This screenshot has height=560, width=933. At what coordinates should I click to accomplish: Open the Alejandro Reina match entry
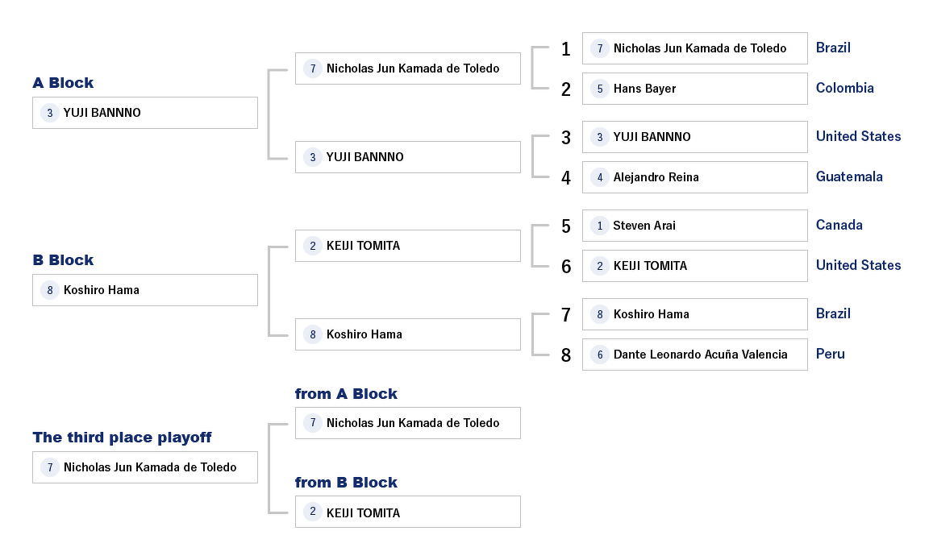[694, 177]
